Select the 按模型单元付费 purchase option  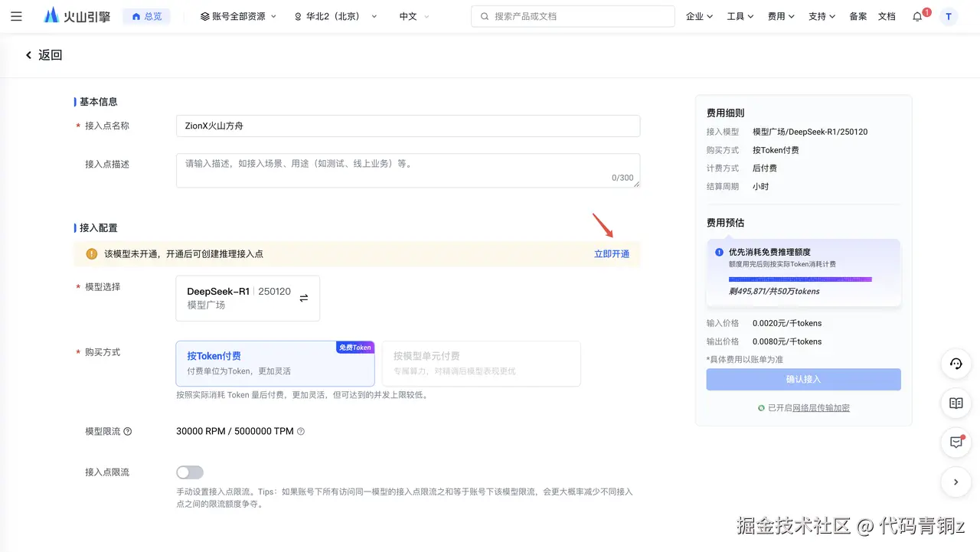tap(481, 364)
